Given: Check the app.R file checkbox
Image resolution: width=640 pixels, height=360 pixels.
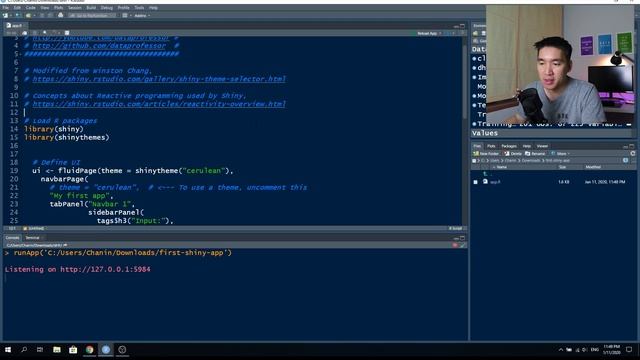Looking at the screenshot, I should pyautogui.click(x=476, y=182).
